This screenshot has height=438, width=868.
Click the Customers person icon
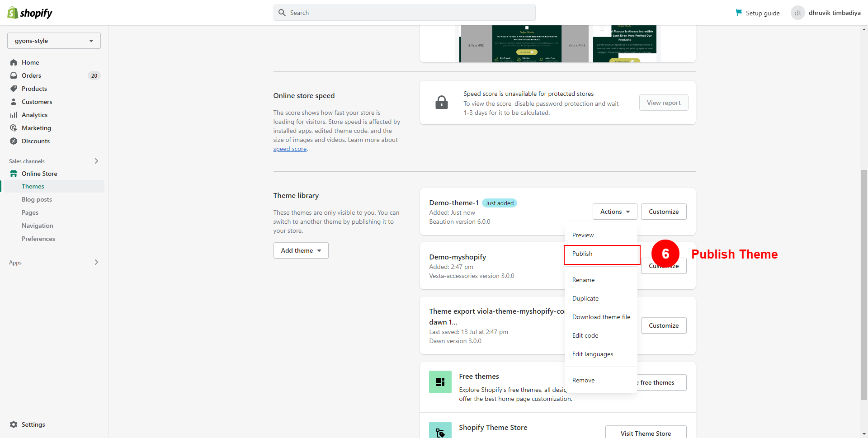[x=14, y=102]
